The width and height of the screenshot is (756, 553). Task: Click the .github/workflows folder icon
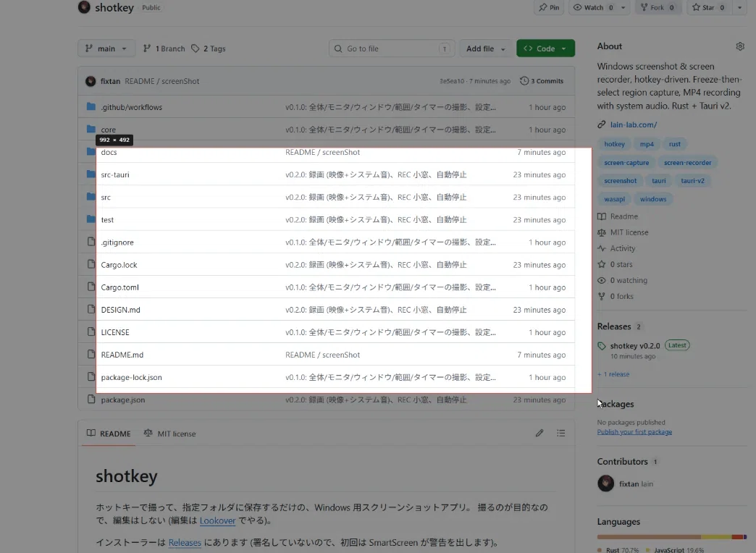pos(91,106)
